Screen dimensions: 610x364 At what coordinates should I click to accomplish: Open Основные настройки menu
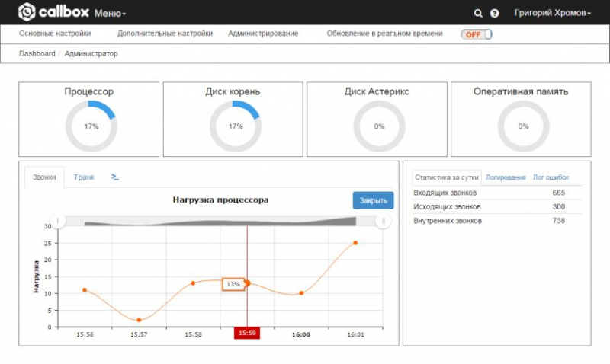point(55,34)
